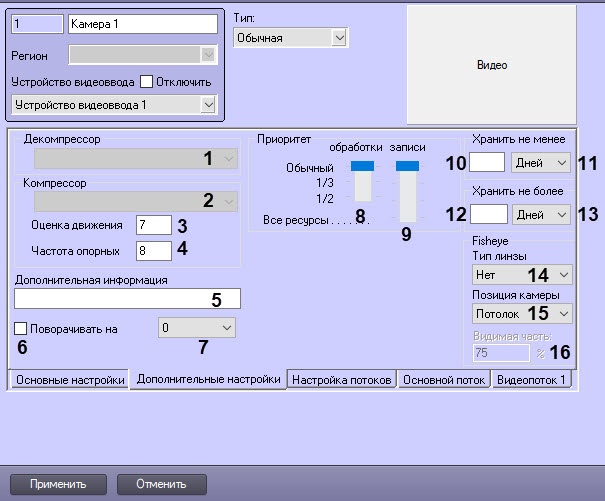Open the Тип линзы dropdown
The width and height of the screenshot is (605, 501).
click(521, 273)
